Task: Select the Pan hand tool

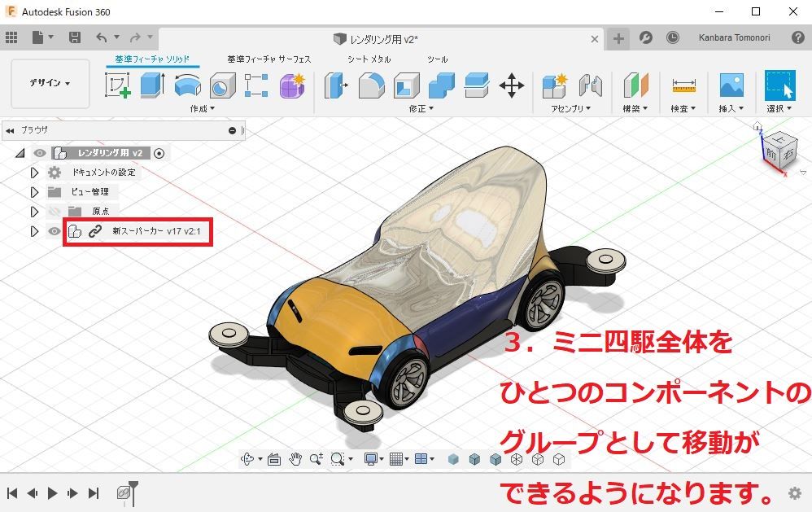Action: (295, 458)
